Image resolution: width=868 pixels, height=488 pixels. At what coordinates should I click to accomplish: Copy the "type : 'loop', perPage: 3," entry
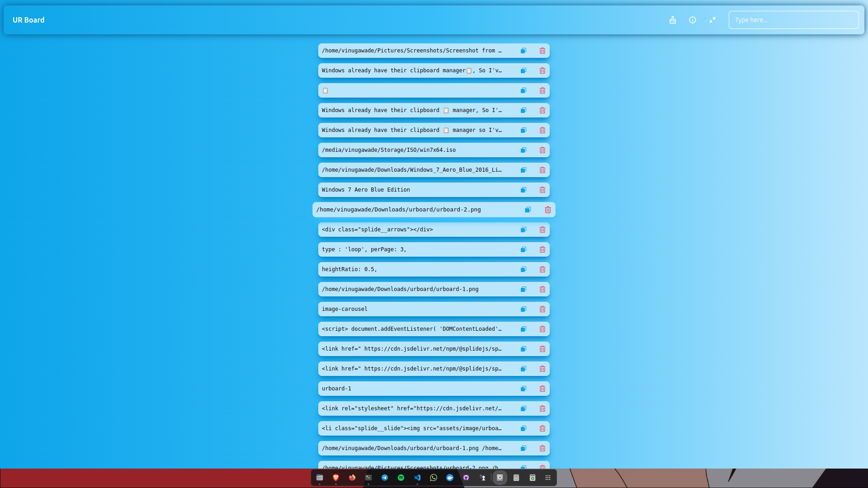524,249
